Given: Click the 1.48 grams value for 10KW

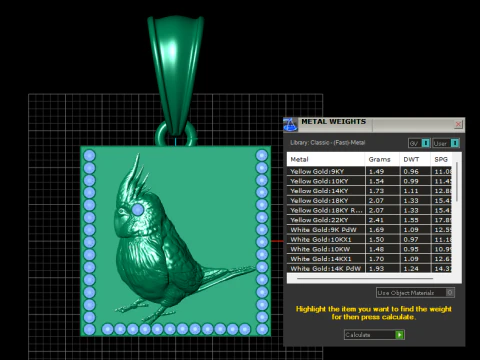Looking at the screenshot, I should 377,249.
